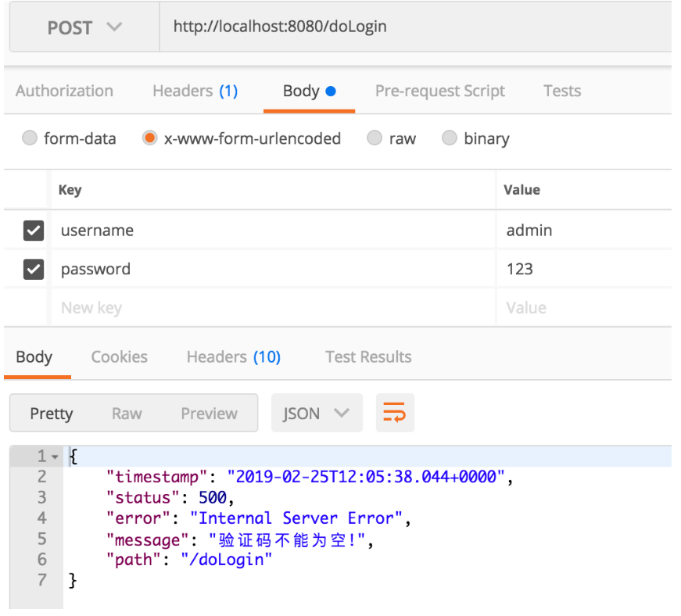Open the POST method dropdown
The width and height of the screenshot is (681, 616).
[x=85, y=28]
